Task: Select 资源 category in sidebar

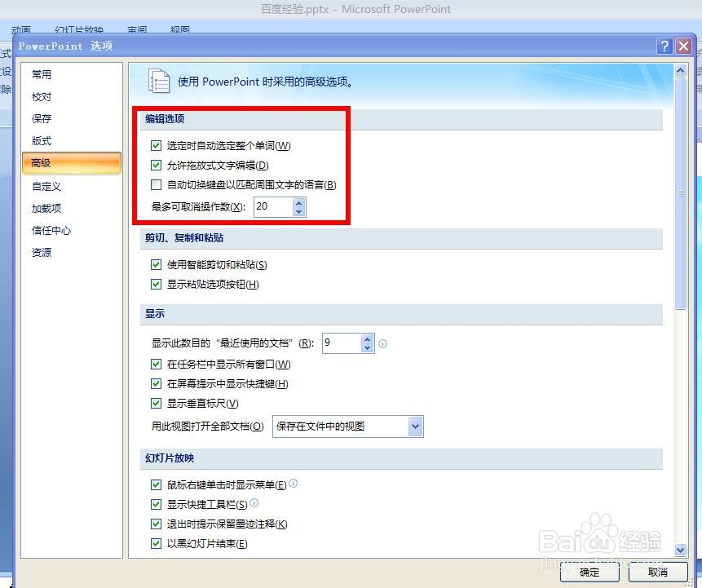Action: tap(72, 253)
